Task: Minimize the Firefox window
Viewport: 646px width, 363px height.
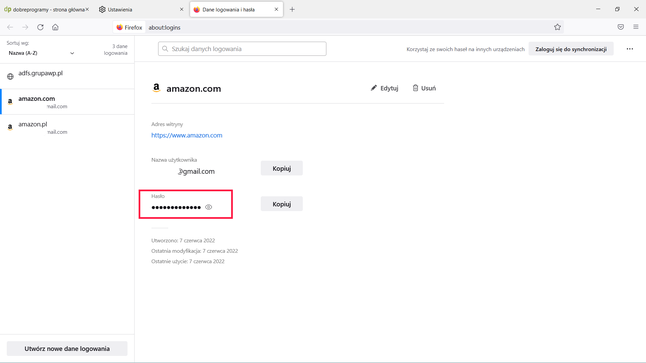Action: [x=598, y=9]
